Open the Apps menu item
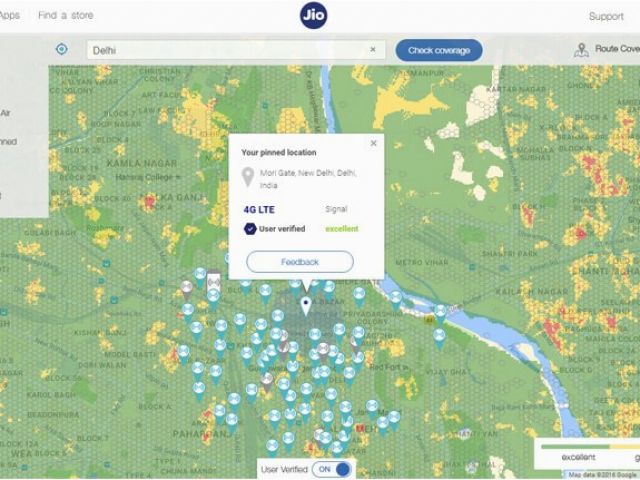Viewport: 640px width, 480px height. [9, 15]
